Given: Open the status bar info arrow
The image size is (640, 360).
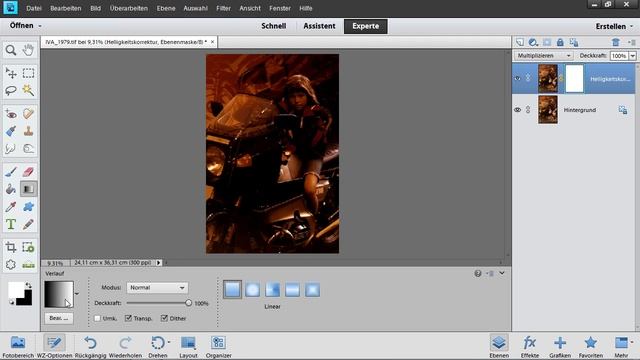Looking at the screenshot, I should pyautogui.click(x=159, y=262).
